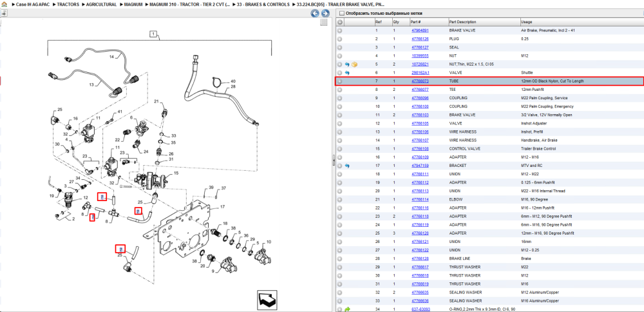The height and width of the screenshot is (312, 644).
Task: Select callout 15 control valve in diagram
Action: [x=176, y=173]
